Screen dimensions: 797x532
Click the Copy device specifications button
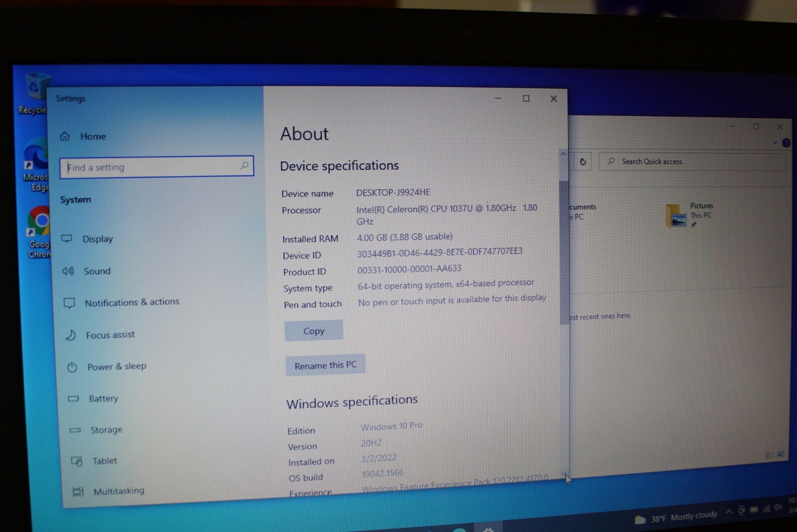pos(313,331)
